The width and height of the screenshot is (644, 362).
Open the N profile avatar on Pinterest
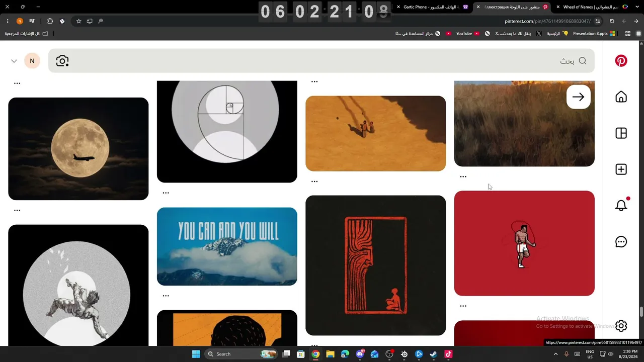click(x=32, y=61)
